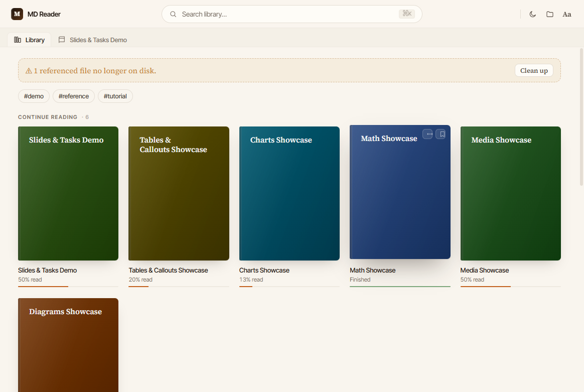Click Charts Showcase title below cover
584x392 pixels.
(x=264, y=270)
